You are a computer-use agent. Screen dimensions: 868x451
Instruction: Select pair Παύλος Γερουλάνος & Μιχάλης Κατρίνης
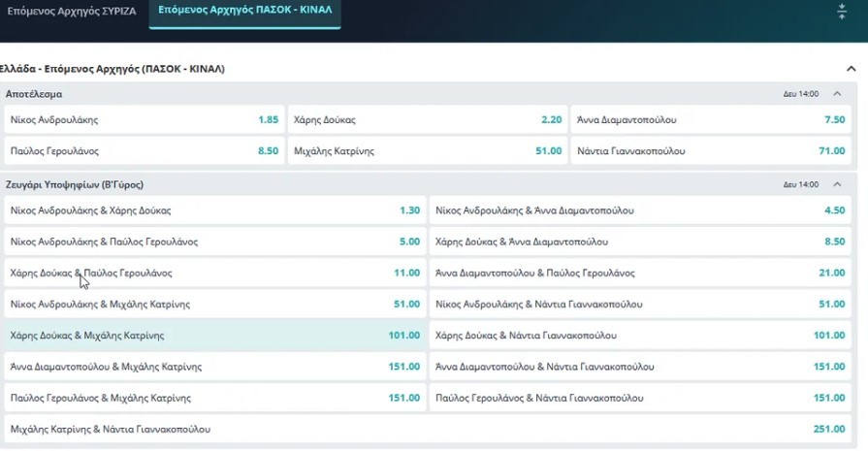click(215, 398)
